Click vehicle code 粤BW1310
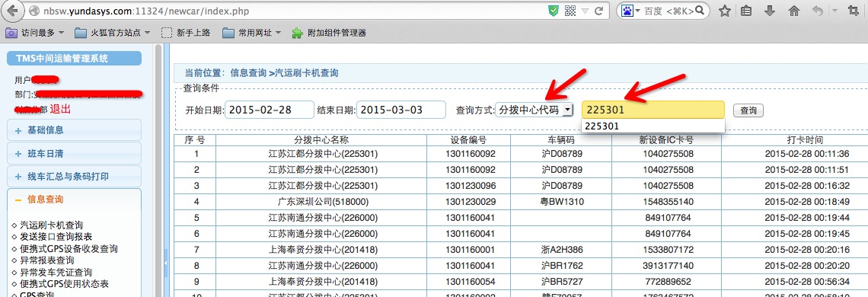 pos(562,202)
